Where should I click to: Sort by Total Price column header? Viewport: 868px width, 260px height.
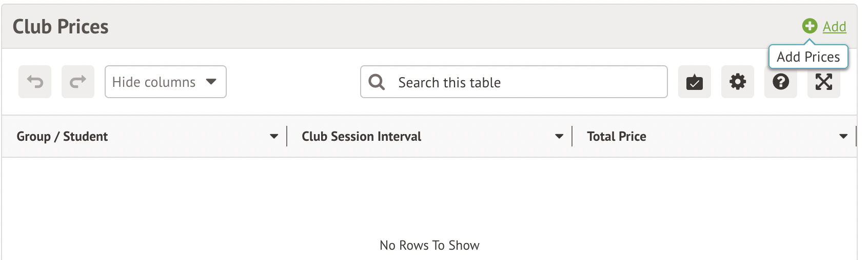point(616,137)
